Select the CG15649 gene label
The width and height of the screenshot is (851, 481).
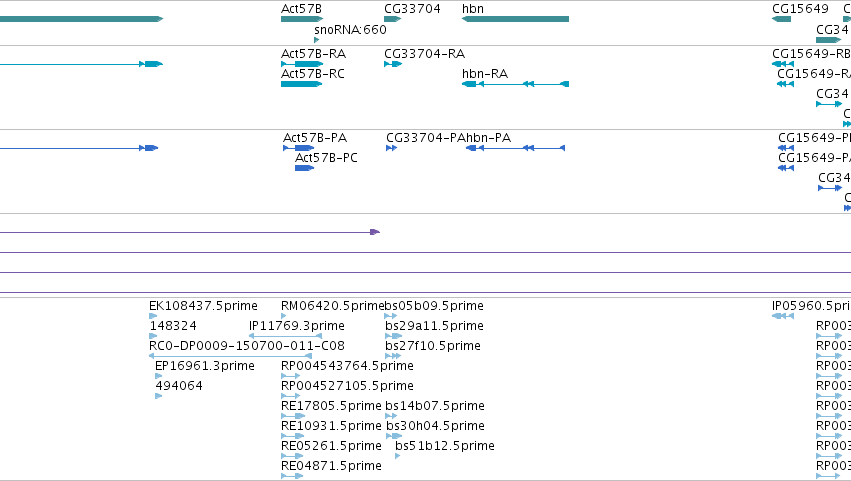800,9
